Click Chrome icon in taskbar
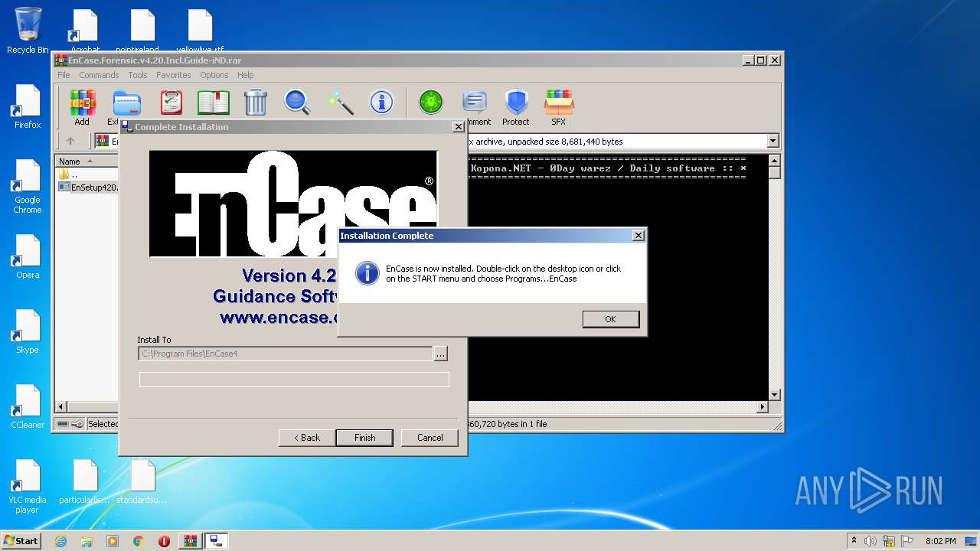This screenshot has width=980, height=551. click(139, 541)
